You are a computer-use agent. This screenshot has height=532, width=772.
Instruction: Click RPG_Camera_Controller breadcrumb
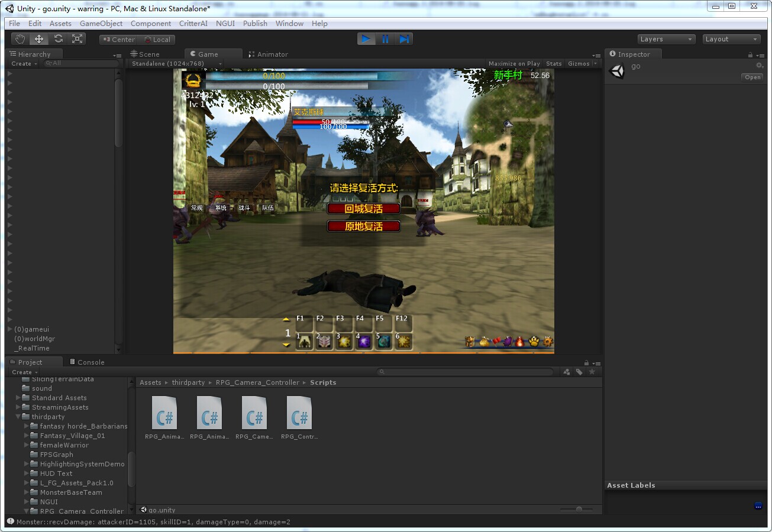257,382
